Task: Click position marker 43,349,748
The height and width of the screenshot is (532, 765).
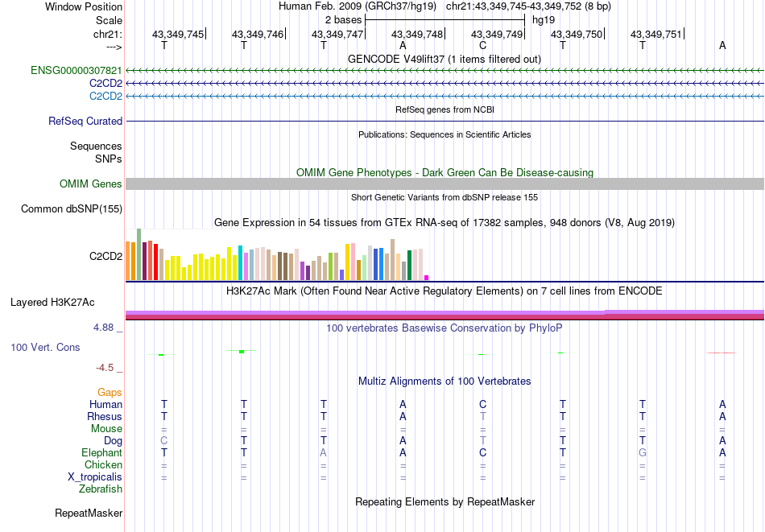Action: click(x=418, y=34)
